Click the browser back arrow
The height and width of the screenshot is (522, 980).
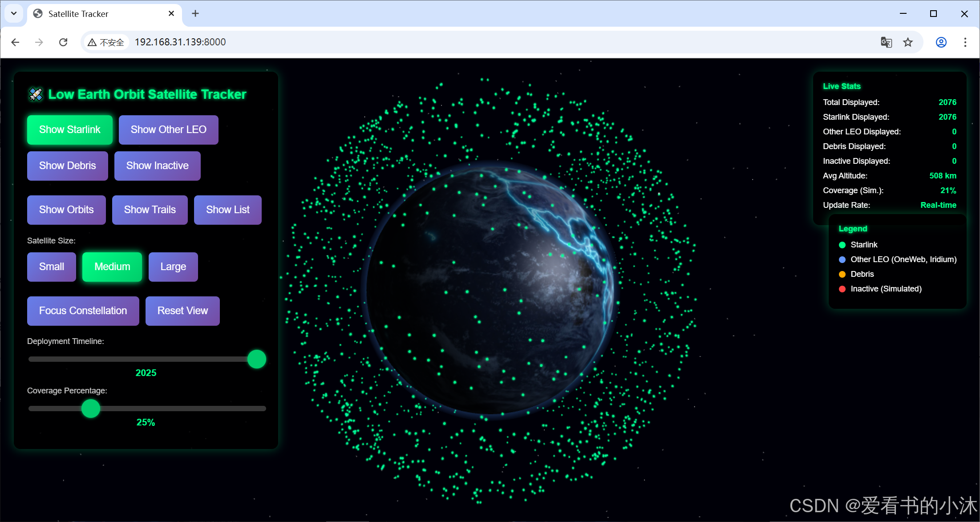pos(15,42)
